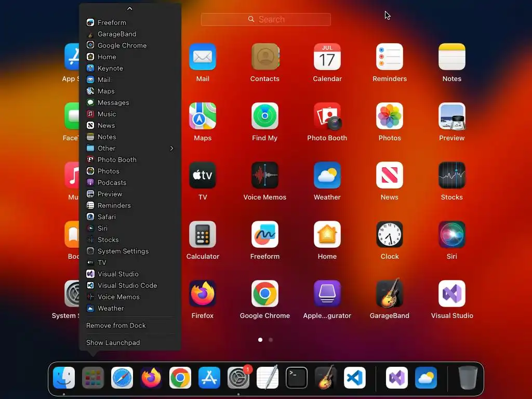Open the Calculator app

coord(203,234)
